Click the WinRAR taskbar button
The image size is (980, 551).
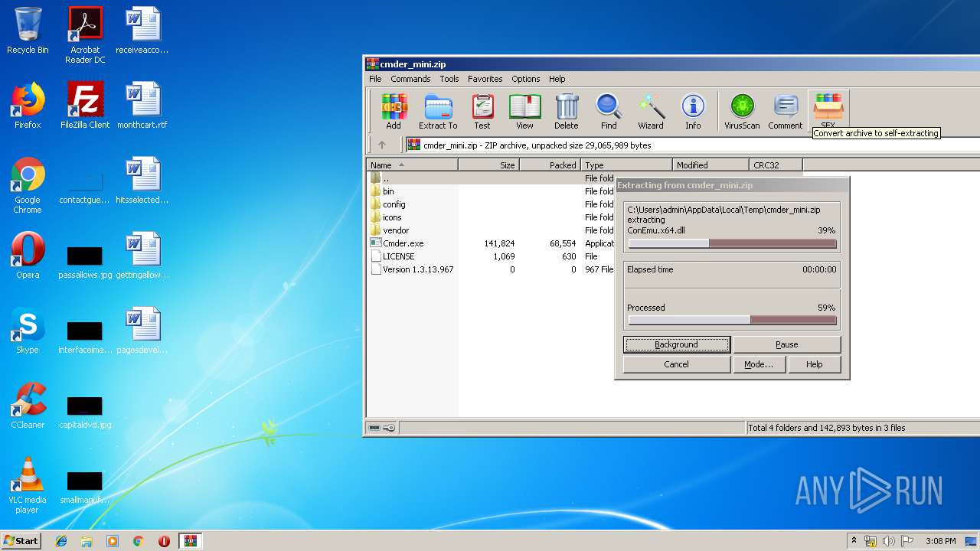190,541
